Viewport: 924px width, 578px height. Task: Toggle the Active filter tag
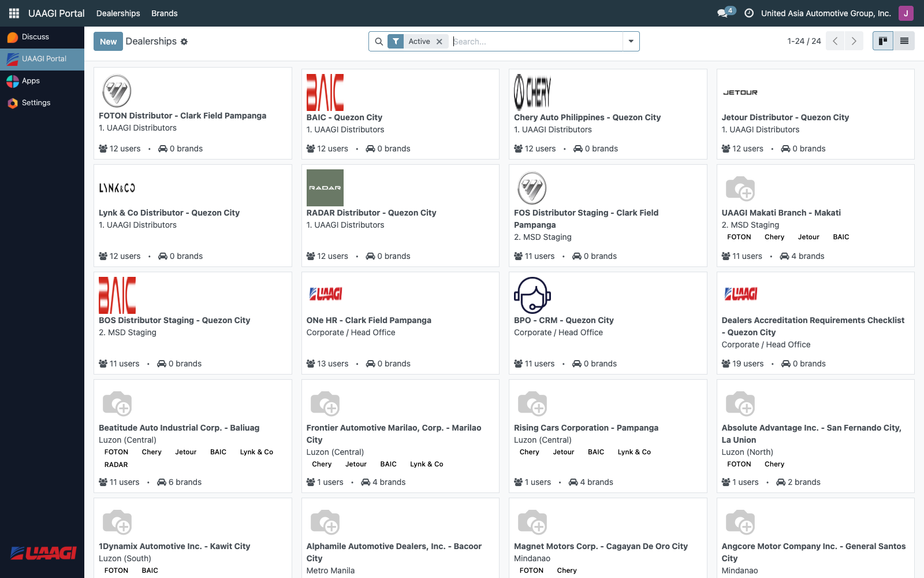[x=419, y=41]
